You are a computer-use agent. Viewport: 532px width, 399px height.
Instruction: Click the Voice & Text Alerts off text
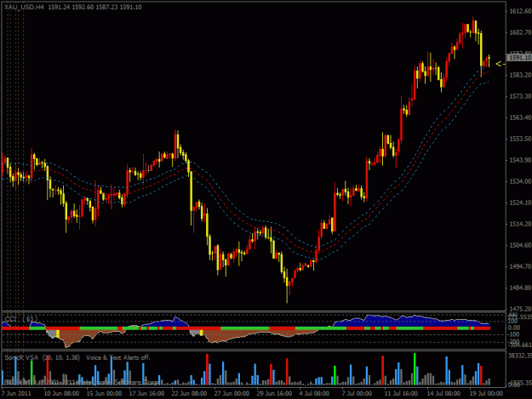coord(118,357)
